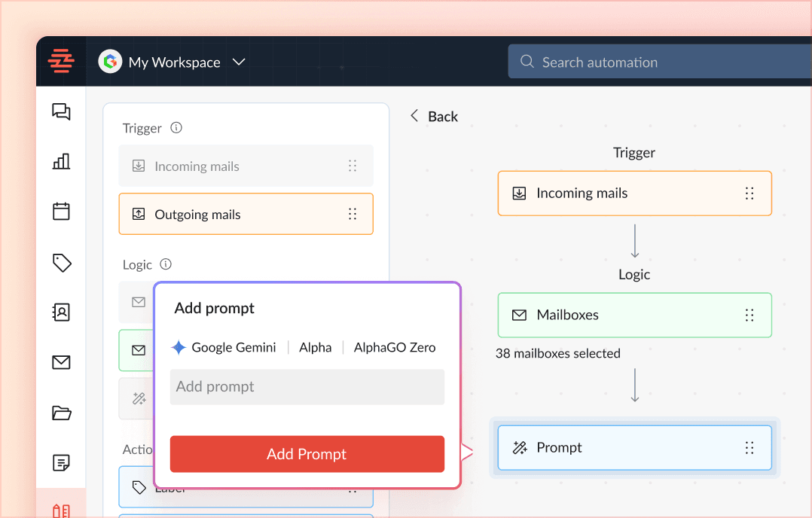
Task: Open the automation sidebar icon at bottom
Action: (x=61, y=510)
